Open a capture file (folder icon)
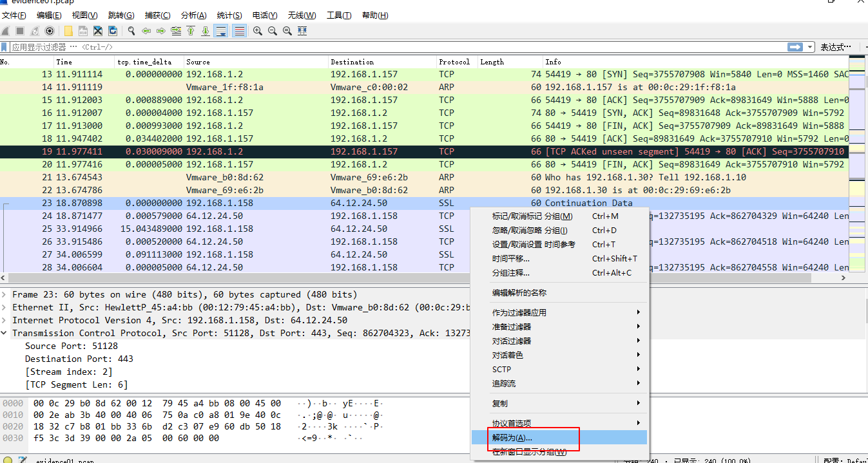The image size is (868, 463). tap(68, 31)
